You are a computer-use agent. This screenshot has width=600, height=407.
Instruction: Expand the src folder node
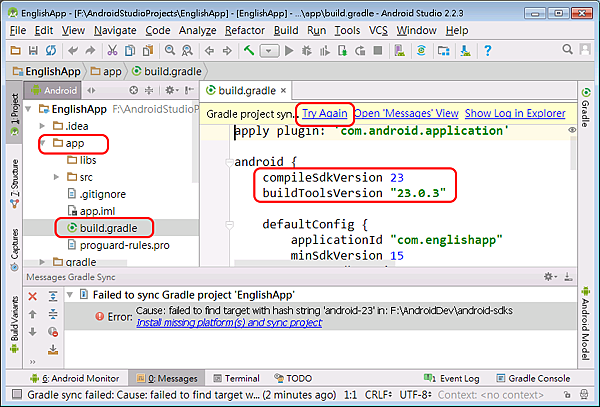56,177
